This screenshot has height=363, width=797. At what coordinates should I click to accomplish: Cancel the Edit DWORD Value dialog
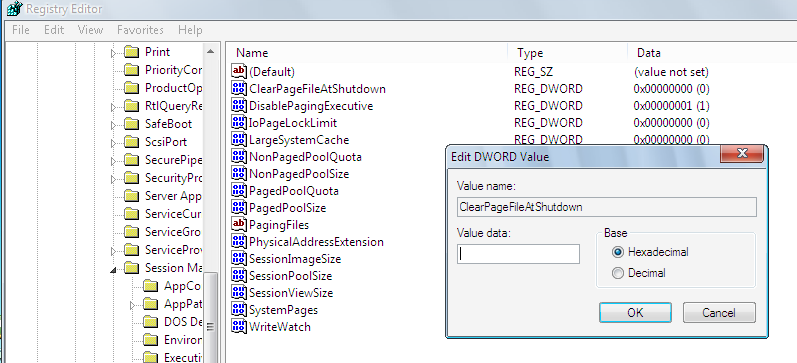719,313
